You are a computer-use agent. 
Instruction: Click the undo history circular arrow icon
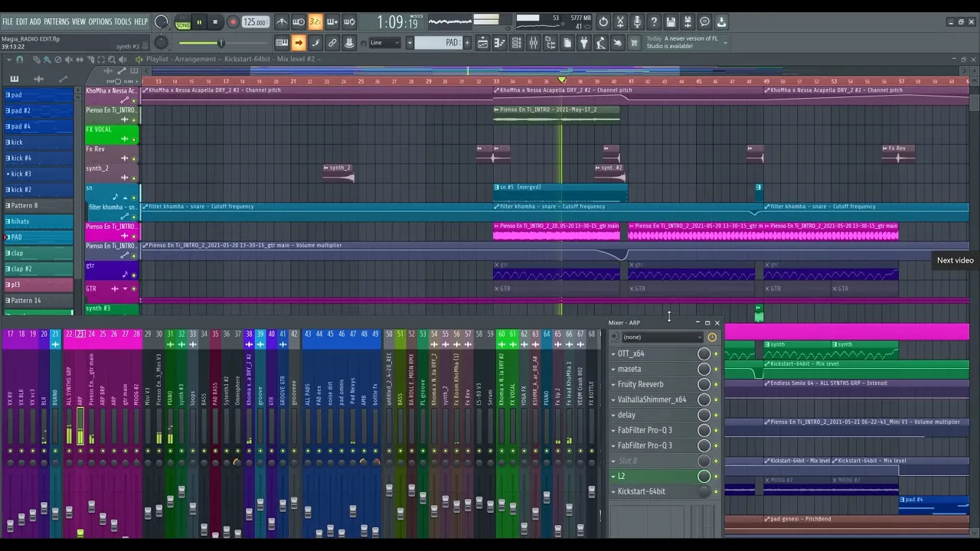pyautogui.click(x=603, y=22)
